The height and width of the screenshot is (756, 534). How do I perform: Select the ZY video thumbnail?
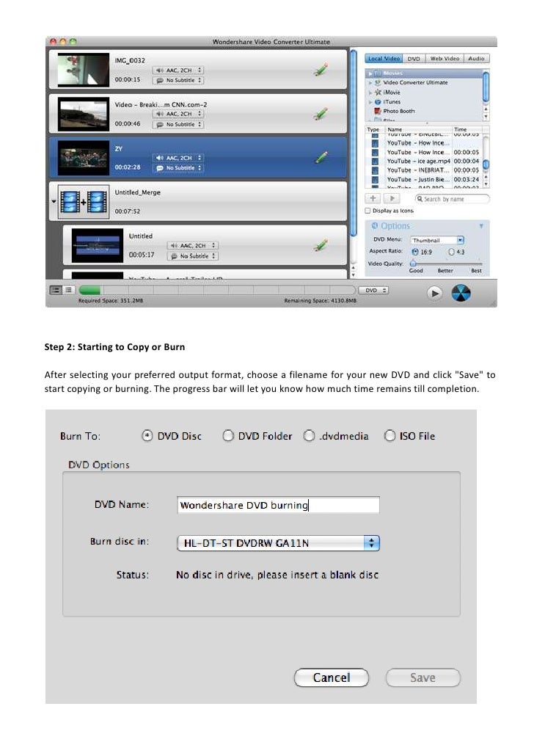click(84, 158)
